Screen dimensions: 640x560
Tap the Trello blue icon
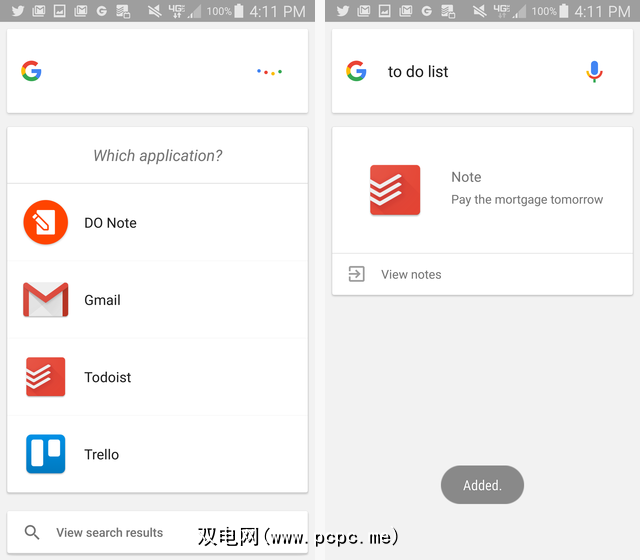(x=46, y=454)
